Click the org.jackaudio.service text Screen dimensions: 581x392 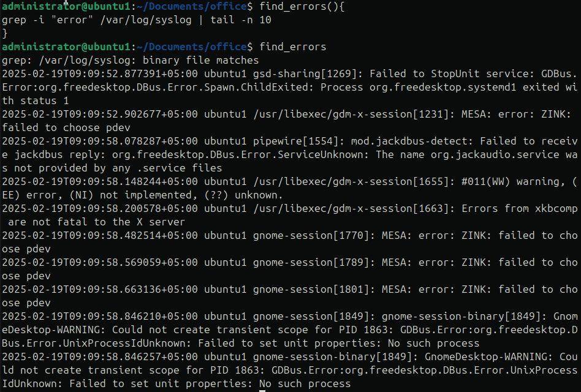tap(495, 155)
